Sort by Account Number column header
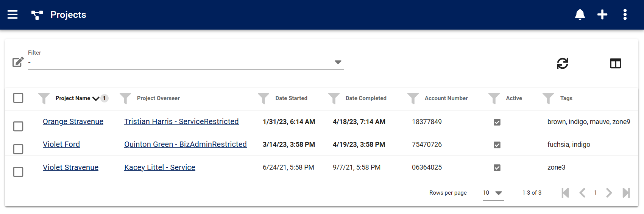This screenshot has height=214, width=644. tap(446, 98)
